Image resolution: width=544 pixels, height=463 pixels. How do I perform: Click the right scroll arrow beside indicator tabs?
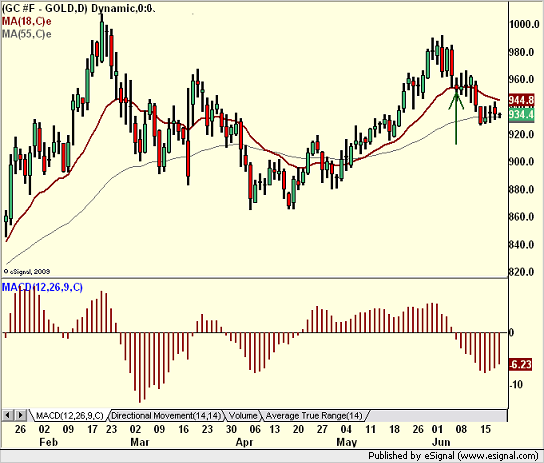pyautogui.click(x=20, y=415)
